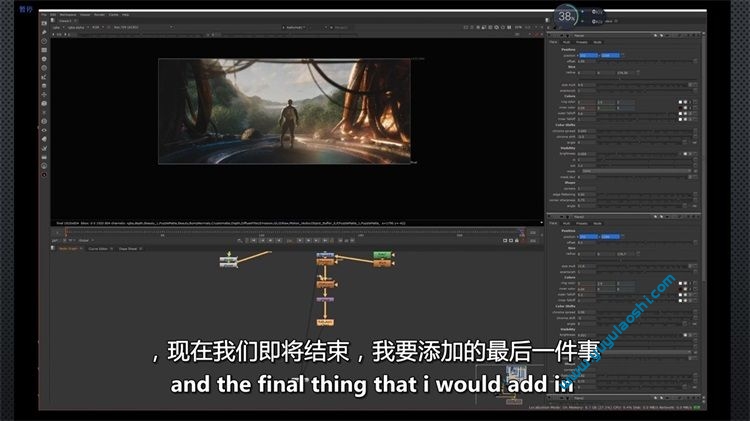Select the Viewer1 tab

point(66,21)
